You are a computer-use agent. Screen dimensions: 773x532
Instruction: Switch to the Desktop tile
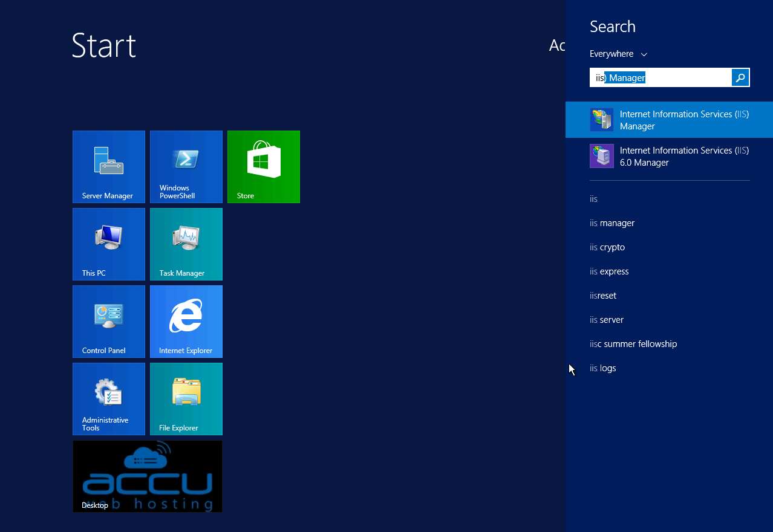(x=148, y=476)
